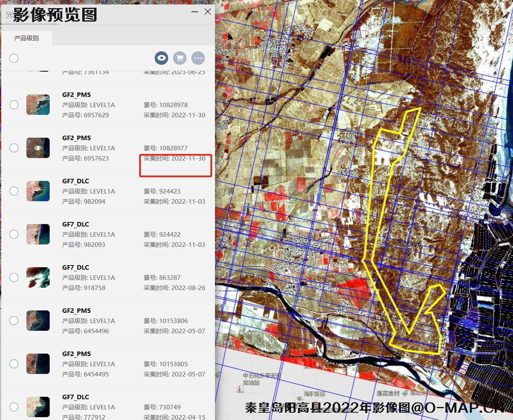Switch to the 产品级别 tab
The image size is (513, 420).
[26, 38]
